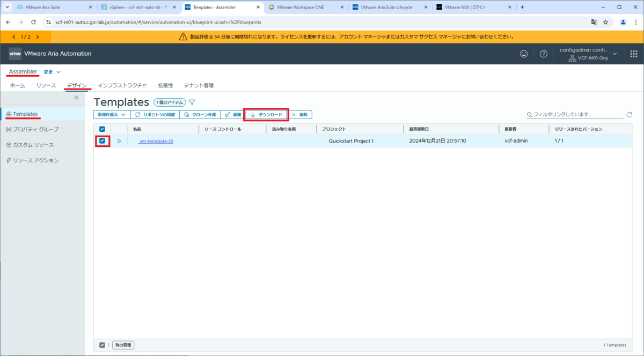Click the vcf-admin cell
The width and height of the screenshot is (644, 356).
(x=517, y=141)
